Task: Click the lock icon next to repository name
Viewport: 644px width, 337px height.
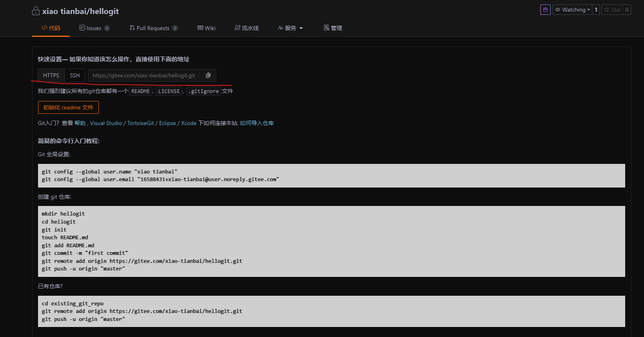Action: (36, 11)
